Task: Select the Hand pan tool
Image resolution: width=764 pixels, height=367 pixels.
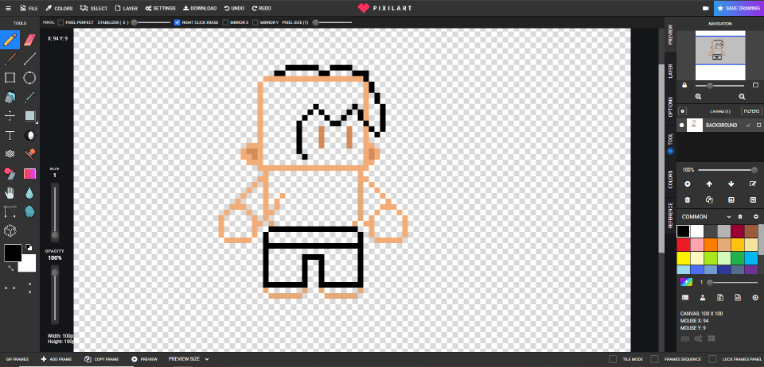Action: (x=10, y=193)
